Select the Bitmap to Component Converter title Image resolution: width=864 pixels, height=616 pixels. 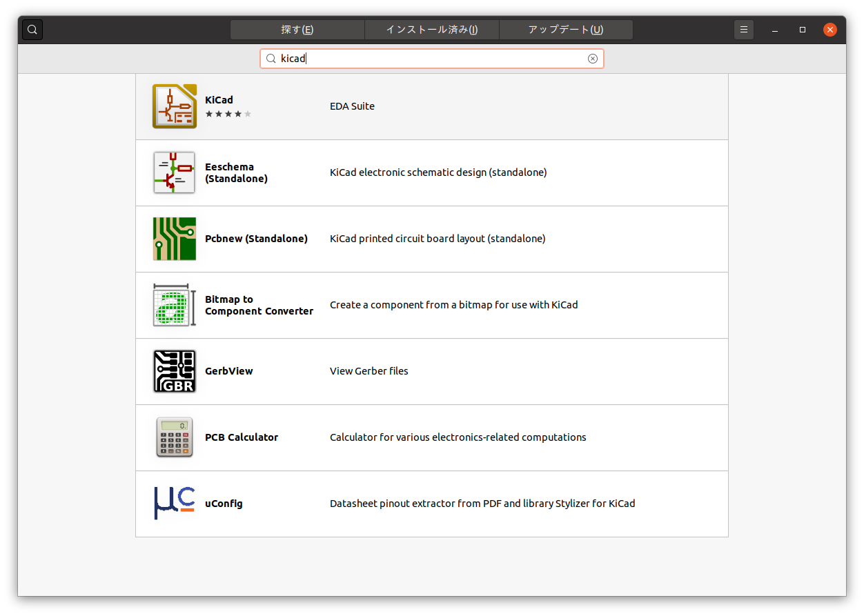coord(259,305)
